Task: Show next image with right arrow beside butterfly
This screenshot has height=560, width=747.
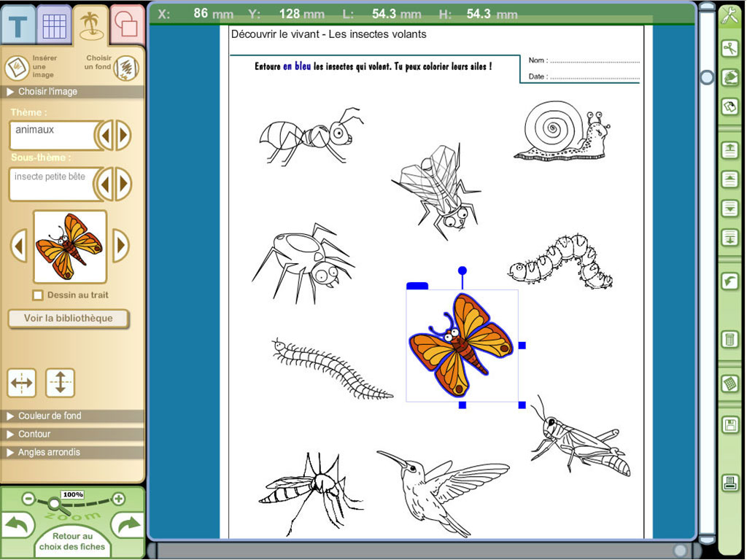Action: tap(120, 246)
